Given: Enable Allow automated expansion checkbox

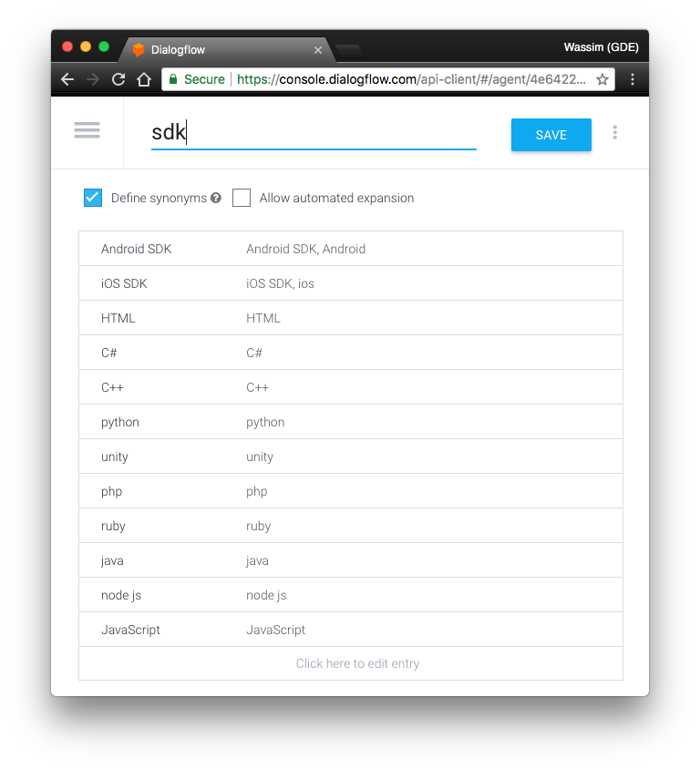Looking at the screenshot, I should coord(242,198).
